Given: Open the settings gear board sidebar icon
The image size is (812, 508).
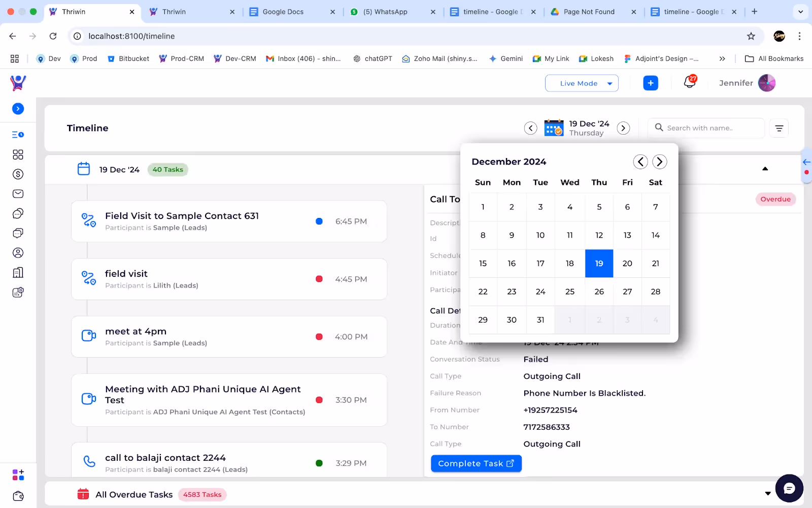Looking at the screenshot, I should click(x=18, y=292).
